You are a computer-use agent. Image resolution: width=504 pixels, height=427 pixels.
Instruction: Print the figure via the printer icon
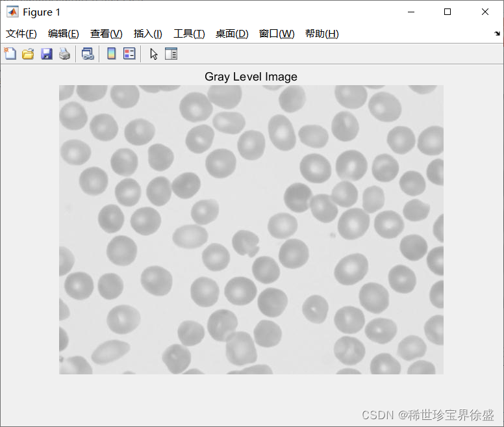[x=64, y=54]
